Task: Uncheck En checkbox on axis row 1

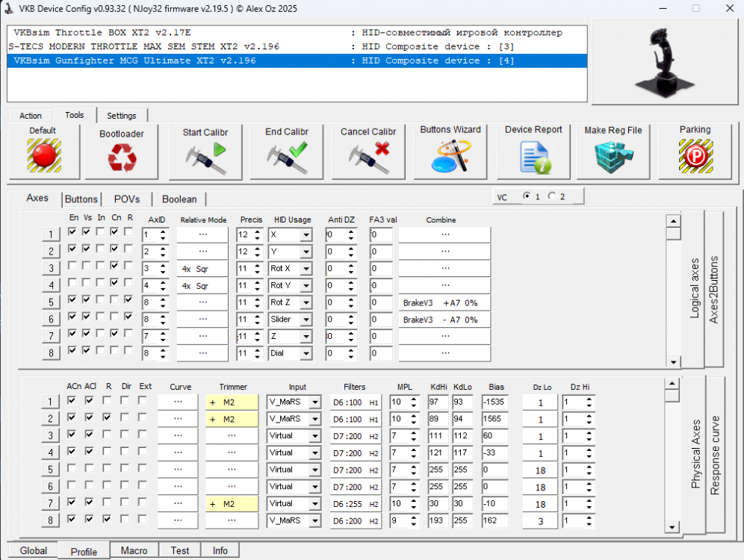Action: click(72, 231)
